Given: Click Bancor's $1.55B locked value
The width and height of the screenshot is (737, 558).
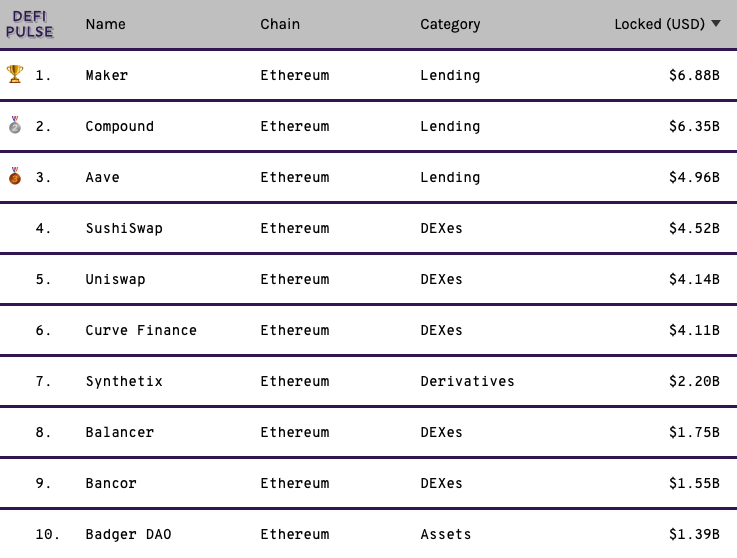Looking at the screenshot, I should [x=694, y=483].
